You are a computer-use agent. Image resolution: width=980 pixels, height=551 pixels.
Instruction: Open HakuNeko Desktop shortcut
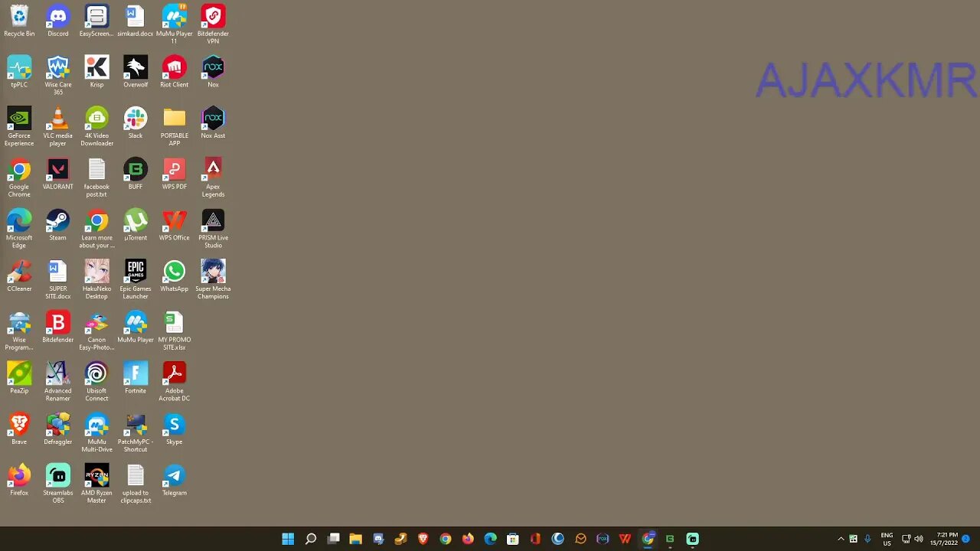point(96,279)
